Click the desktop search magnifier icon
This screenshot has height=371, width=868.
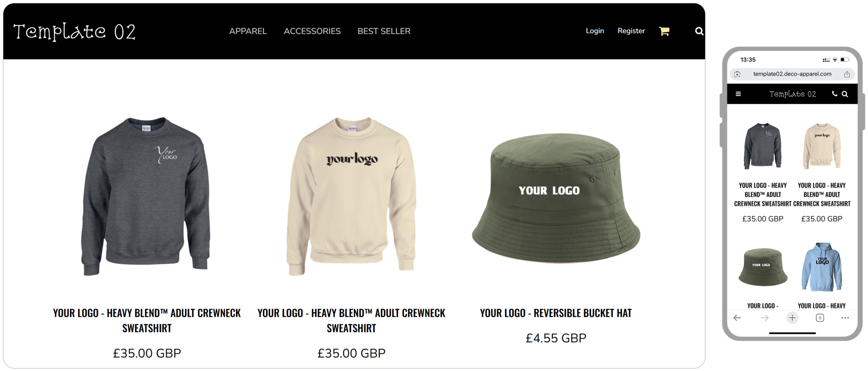click(x=699, y=31)
